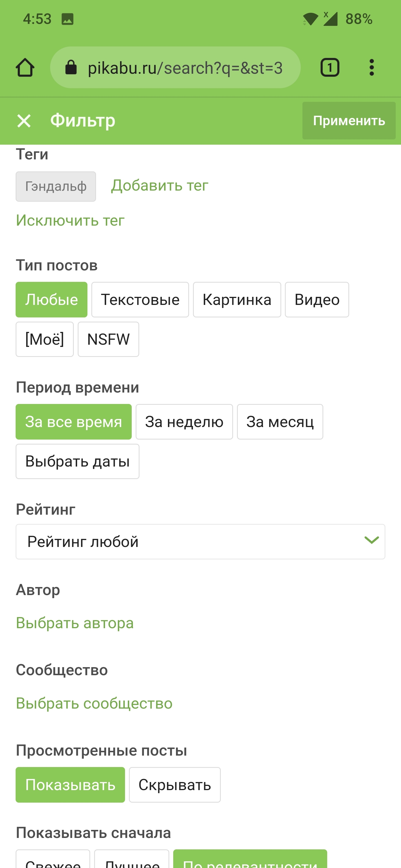Select the Текстовые post type
Image resolution: width=401 pixels, height=868 pixels.
click(140, 300)
